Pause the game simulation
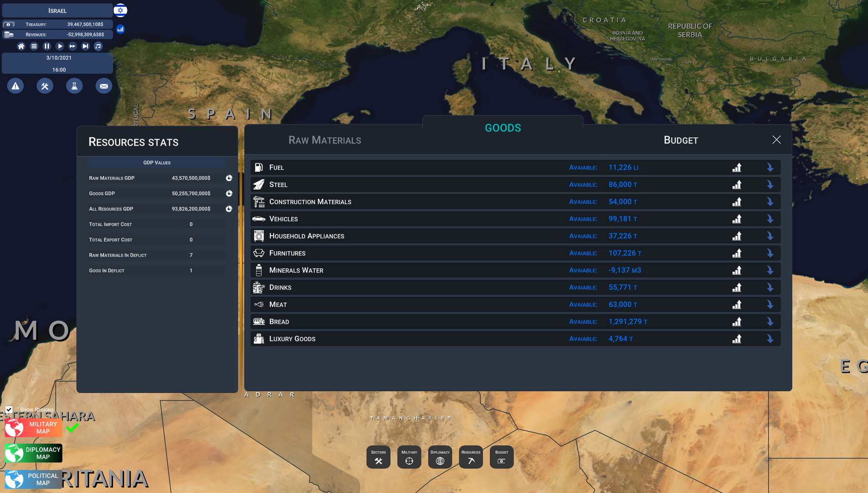The width and height of the screenshot is (868, 493). (x=47, y=46)
